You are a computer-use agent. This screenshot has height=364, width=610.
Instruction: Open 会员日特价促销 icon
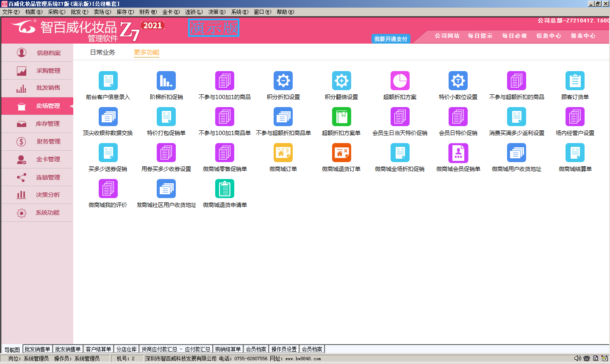pyautogui.click(x=458, y=117)
